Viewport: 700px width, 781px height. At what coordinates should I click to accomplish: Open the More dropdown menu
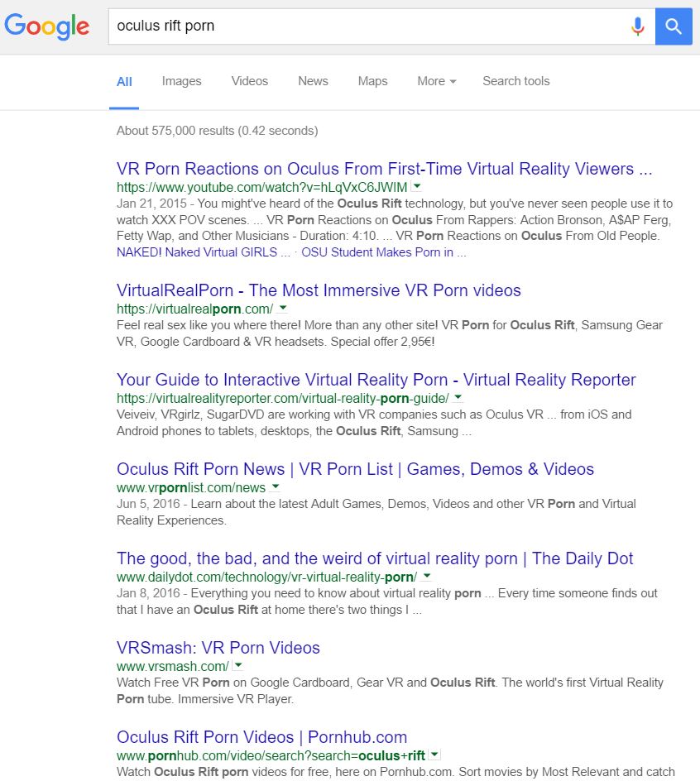point(436,81)
